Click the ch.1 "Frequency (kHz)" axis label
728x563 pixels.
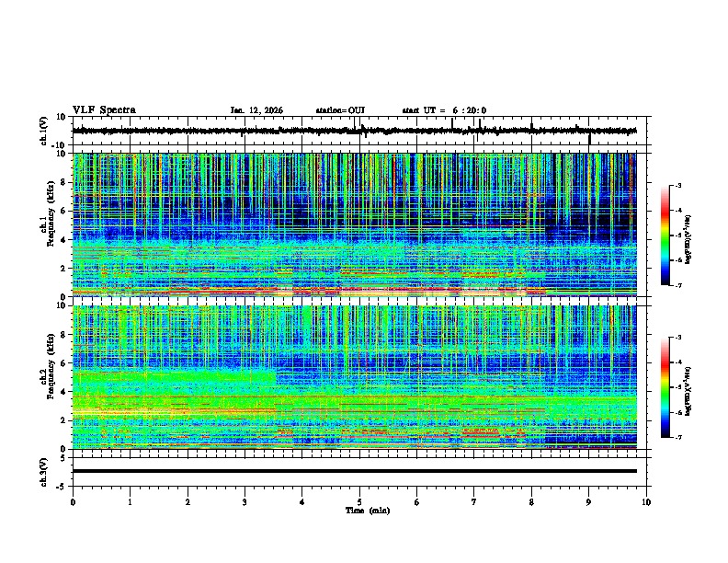pos(51,214)
